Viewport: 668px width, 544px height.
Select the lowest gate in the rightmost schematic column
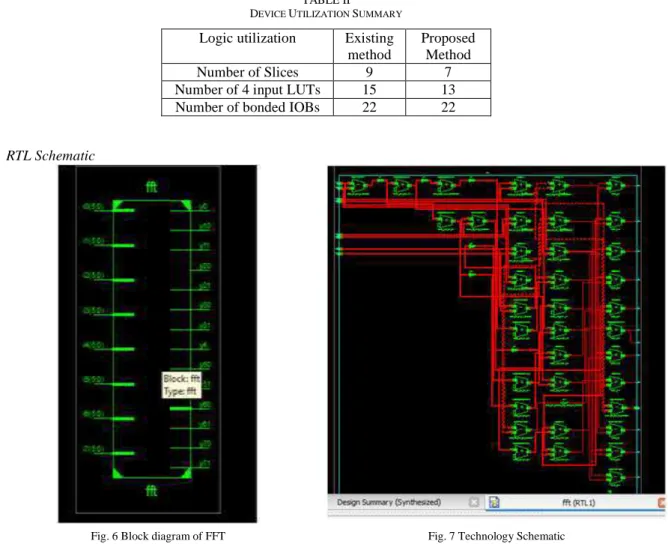click(x=615, y=477)
